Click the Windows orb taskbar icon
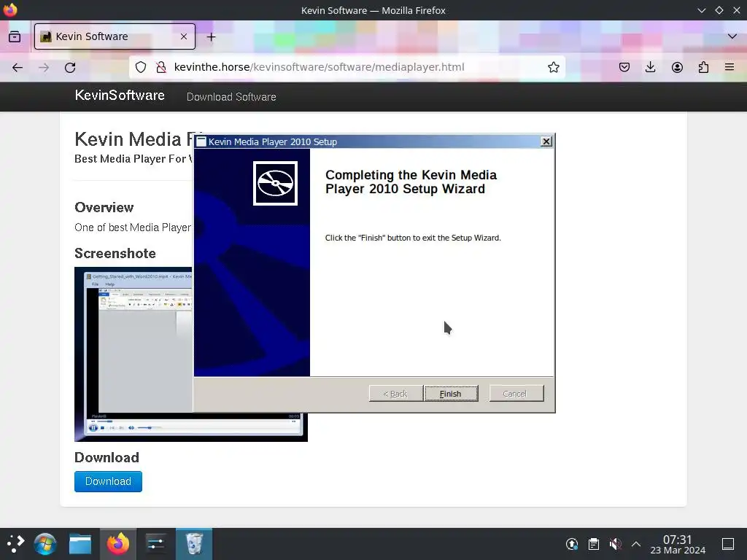This screenshot has height=560, width=747. click(x=45, y=544)
